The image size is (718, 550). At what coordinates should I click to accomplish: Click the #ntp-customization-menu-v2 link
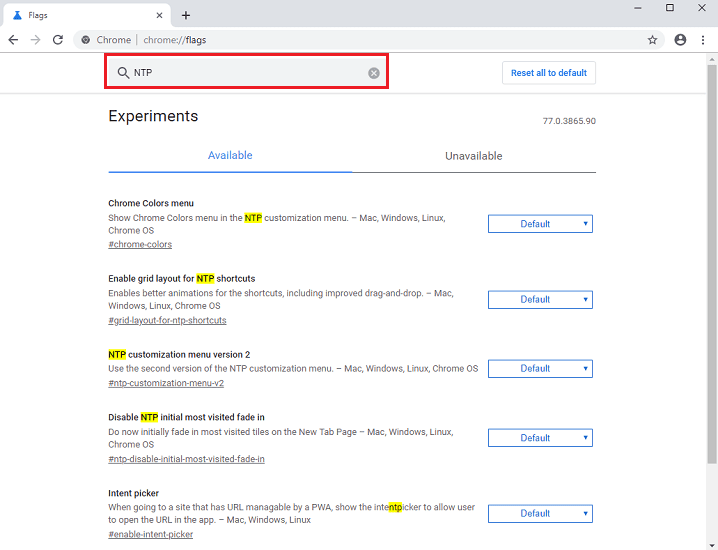(x=166, y=383)
